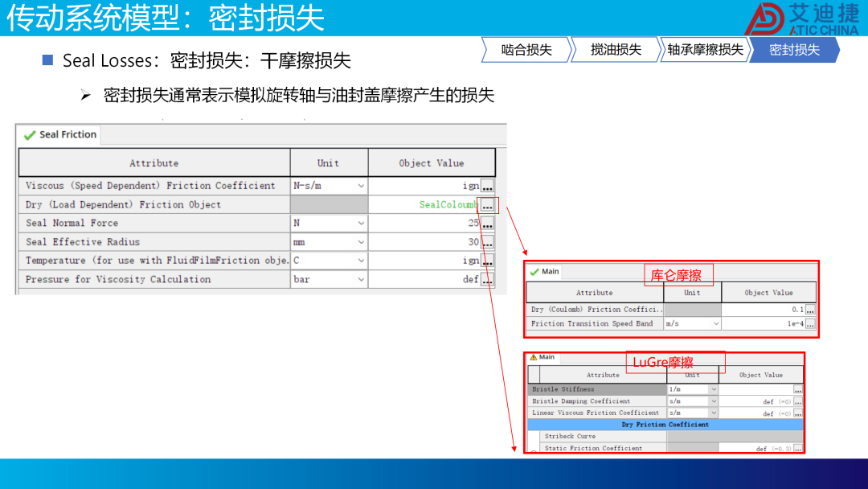The image size is (868, 489).
Task: Open value selector for Seal Normal Force row
Action: [x=487, y=224]
